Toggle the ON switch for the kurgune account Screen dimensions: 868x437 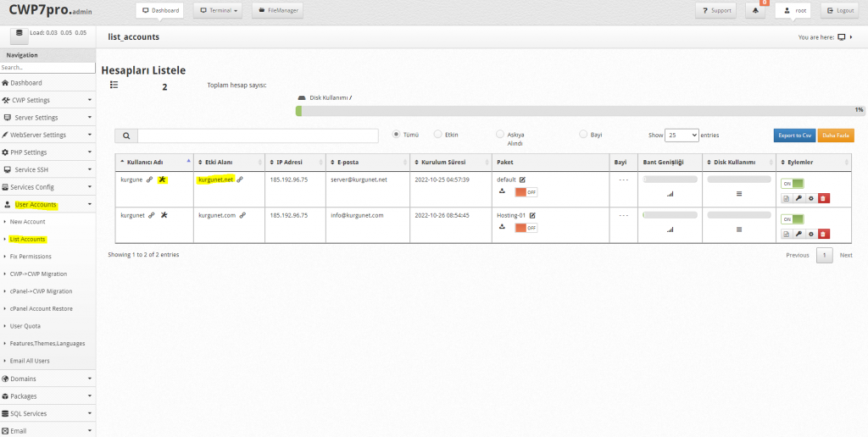[x=793, y=184]
